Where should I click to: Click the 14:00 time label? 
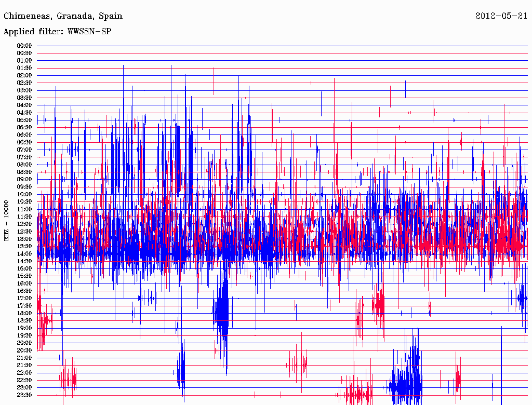24,254
